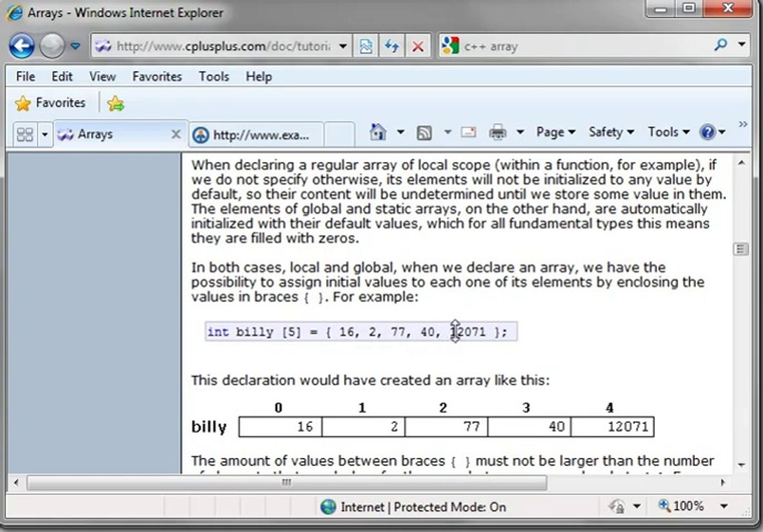Screen dimensions: 763x532
Task: Open the Safety dropdown menu
Action: (611, 132)
